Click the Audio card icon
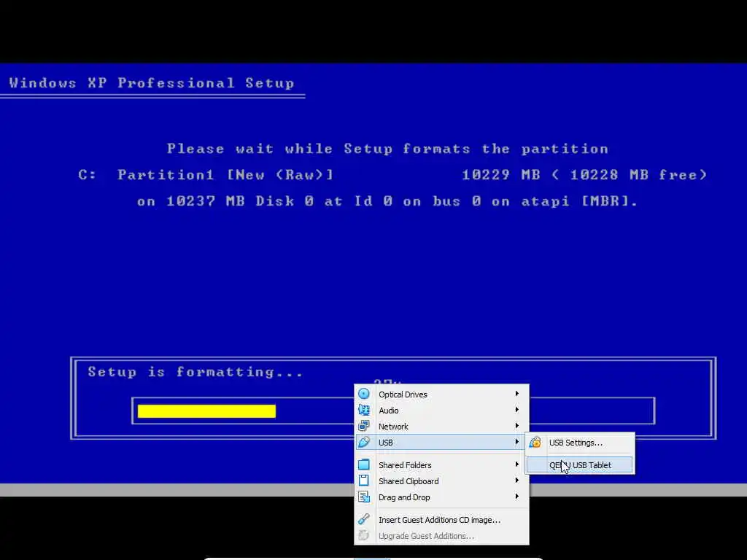 (x=364, y=410)
